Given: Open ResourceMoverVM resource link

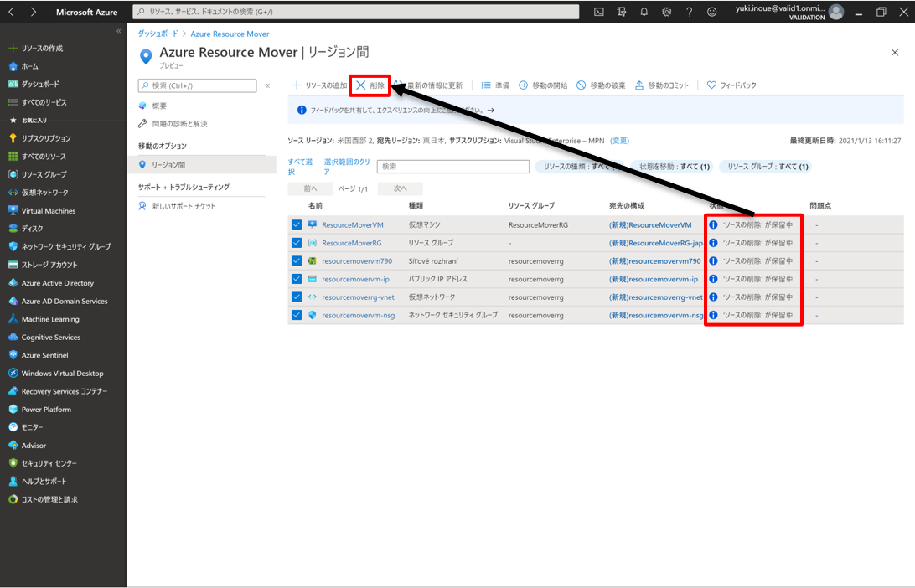Looking at the screenshot, I should 353,225.
